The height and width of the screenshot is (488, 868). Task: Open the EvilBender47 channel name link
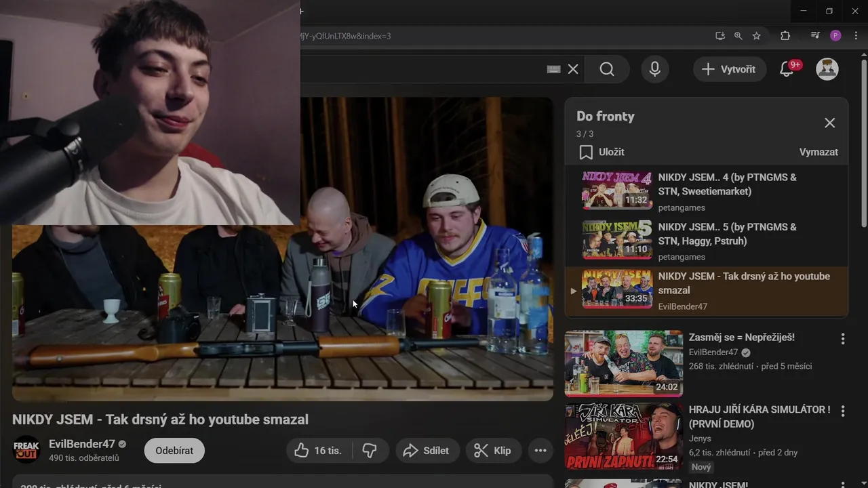point(82,444)
